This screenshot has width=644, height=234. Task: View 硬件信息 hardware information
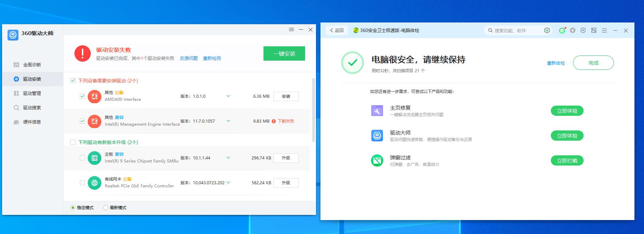[x=32, y=122]
